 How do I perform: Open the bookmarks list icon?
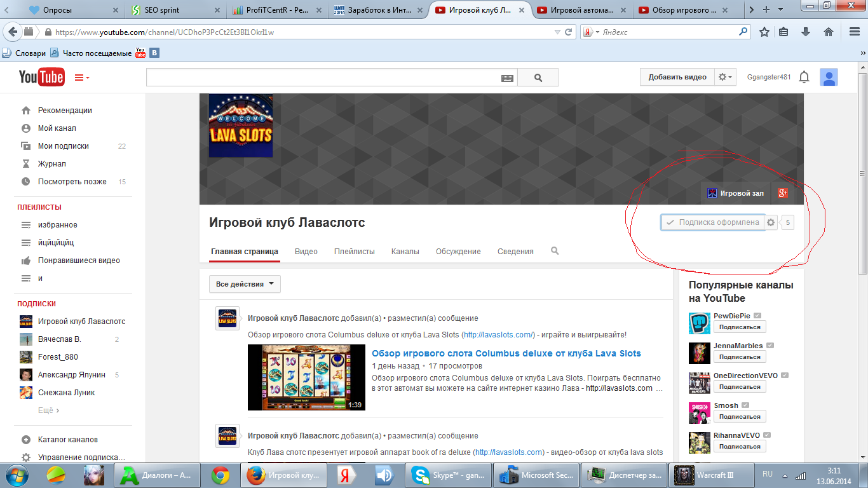[x=784, y=32]
